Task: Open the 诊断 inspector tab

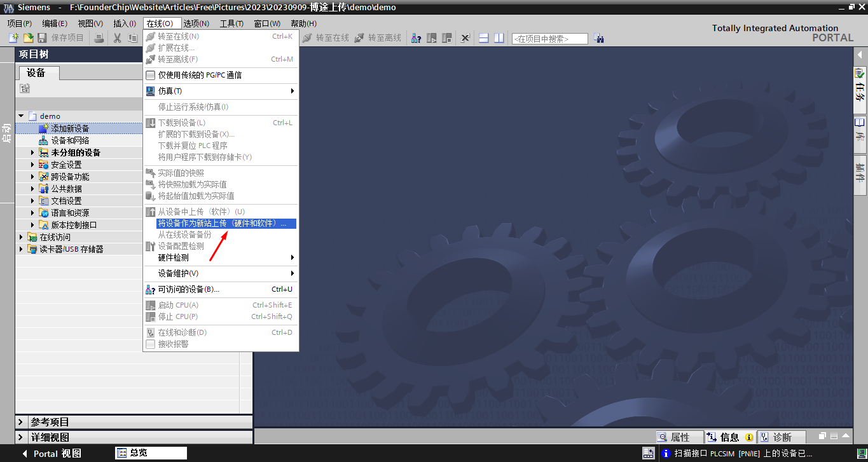Action: [x=782, y=437]
